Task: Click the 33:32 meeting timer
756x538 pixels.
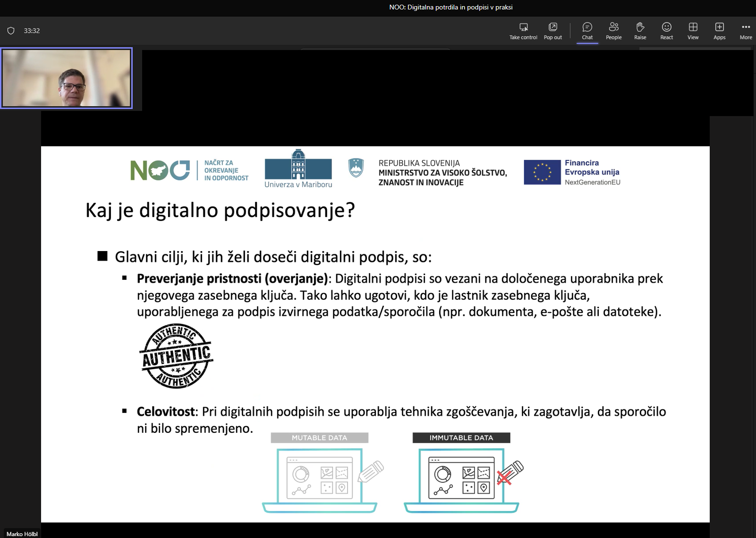Action: tap(32, 31)
